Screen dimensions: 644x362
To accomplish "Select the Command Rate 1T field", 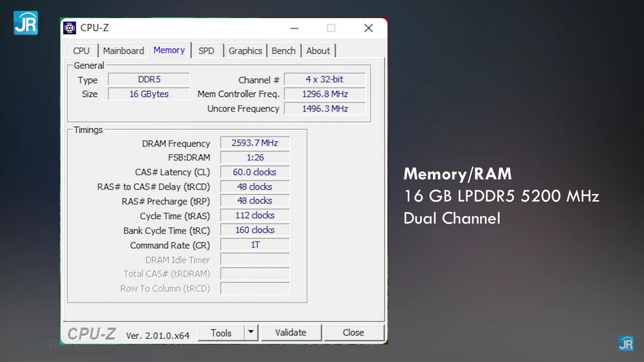I will click(255, 245).
